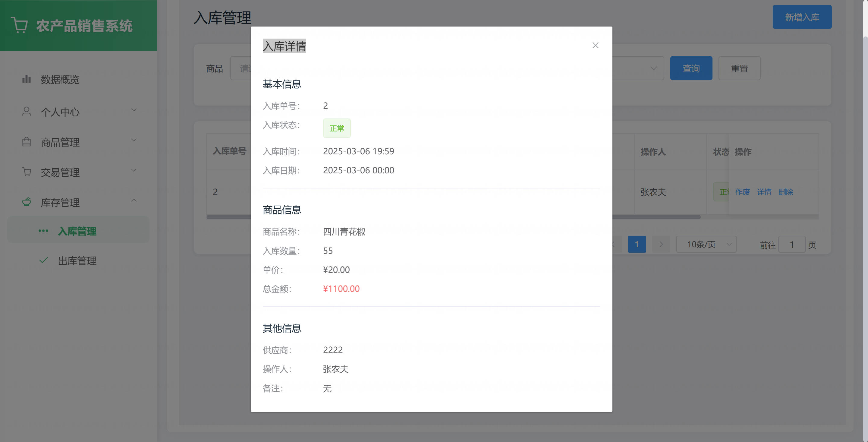Toggle chevron arrow next to 个人中心
The height and width of the screenshot is (442, 868).
134,110
